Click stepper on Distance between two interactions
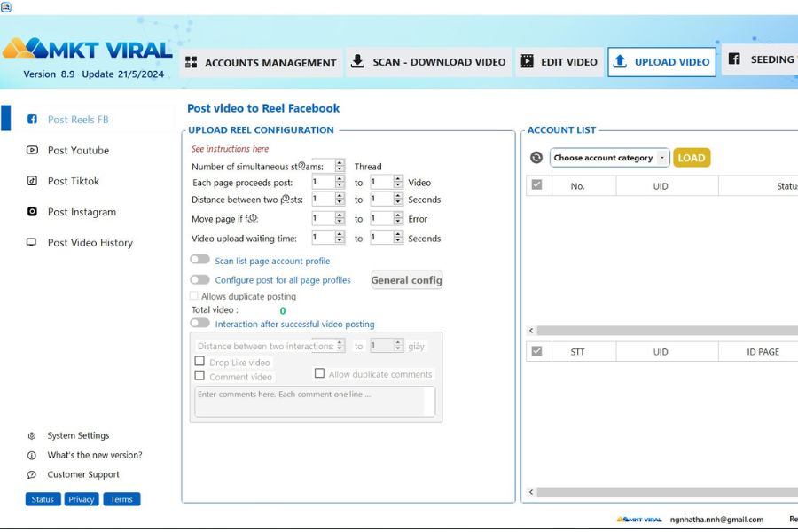 (340, 345)
